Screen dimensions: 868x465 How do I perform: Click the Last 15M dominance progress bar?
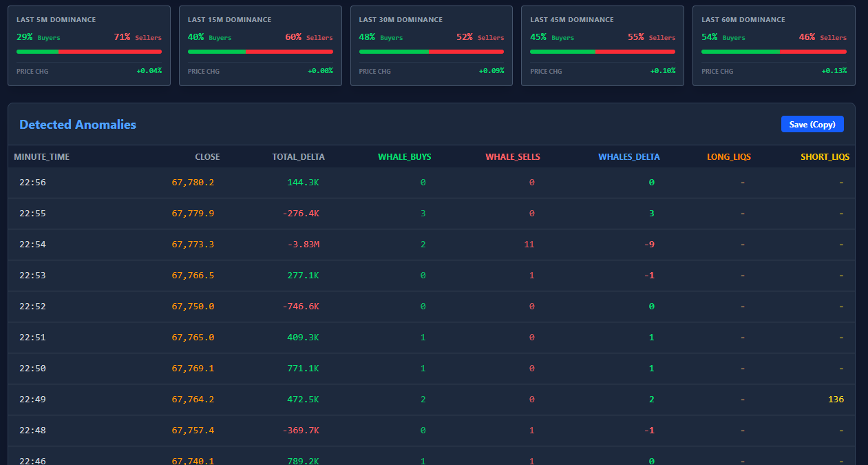pyautogui.click(x=260, y=52)
